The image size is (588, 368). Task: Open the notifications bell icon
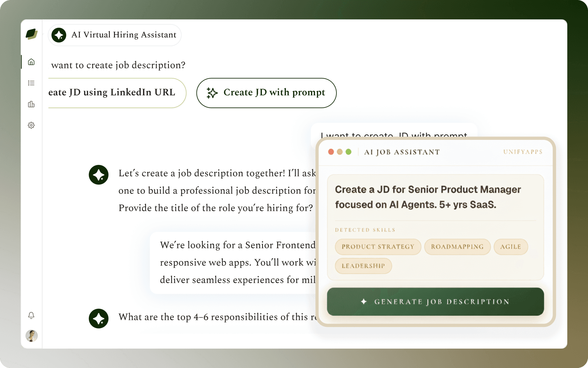(31, 315)
